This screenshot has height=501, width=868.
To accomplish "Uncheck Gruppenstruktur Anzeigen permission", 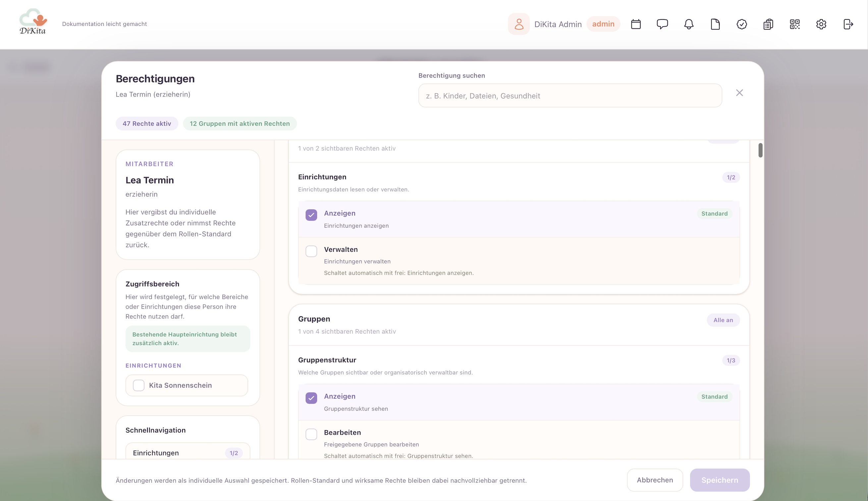I will click(311, 398).
